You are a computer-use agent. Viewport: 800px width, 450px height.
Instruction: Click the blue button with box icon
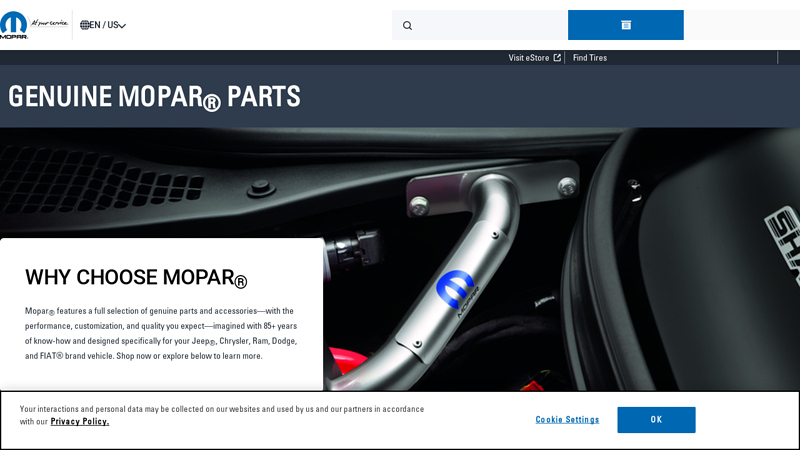(x=626, y=25)
